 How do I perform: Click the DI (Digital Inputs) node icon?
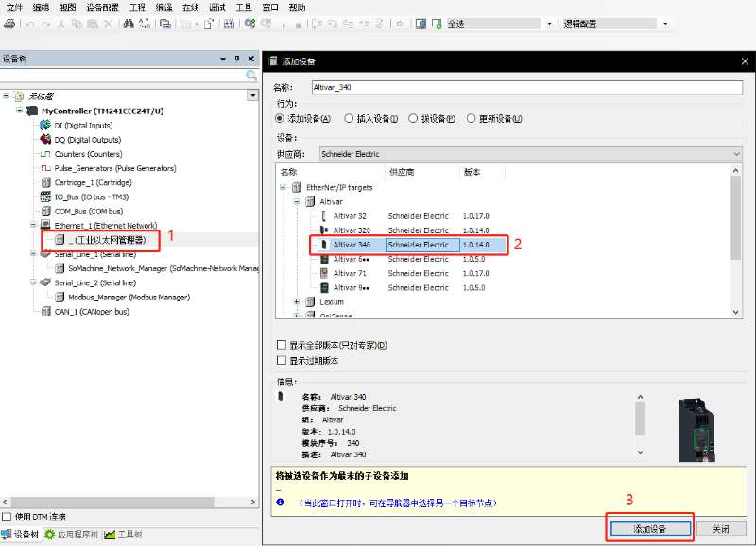click(45, 125)
